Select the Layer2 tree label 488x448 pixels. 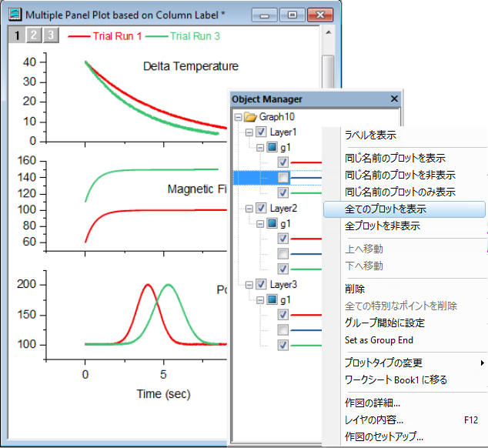click(x=283, y=209)
